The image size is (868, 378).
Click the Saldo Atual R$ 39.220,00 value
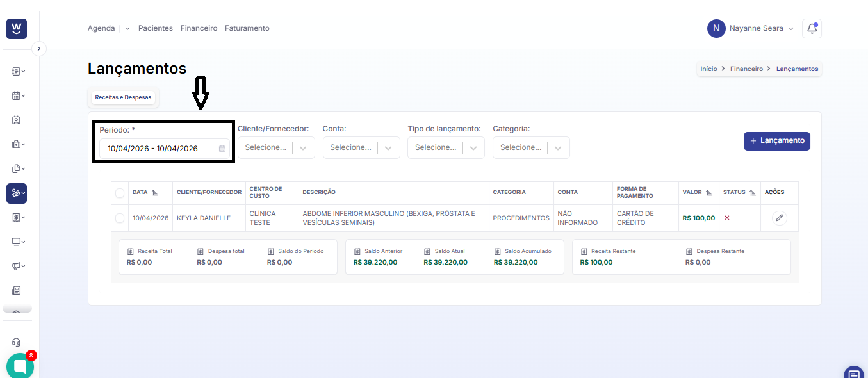click(446, 262)
